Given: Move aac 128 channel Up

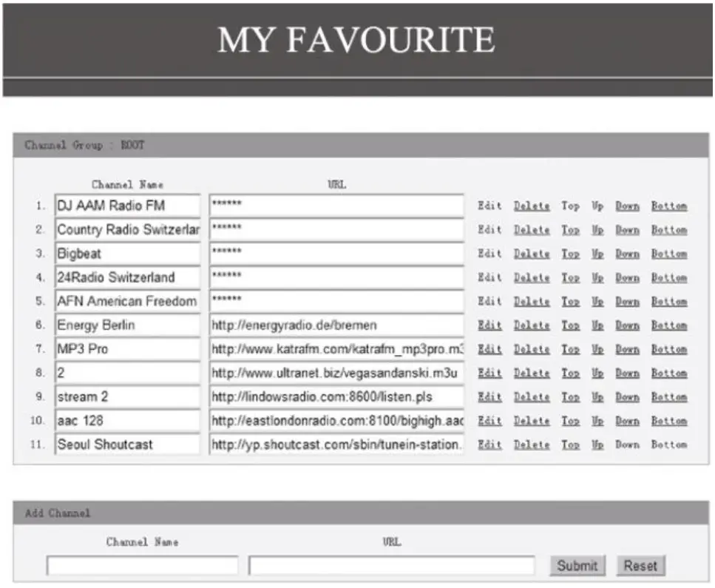Looking at the screenshot, I should pos(597,421).
